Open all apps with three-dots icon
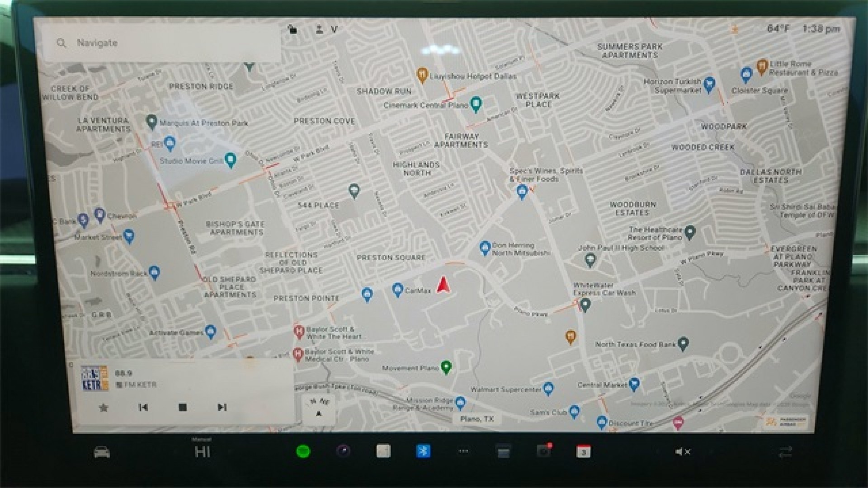Image resolution: width=868 pixels, height=488 pixels. (x=463, y=451)
